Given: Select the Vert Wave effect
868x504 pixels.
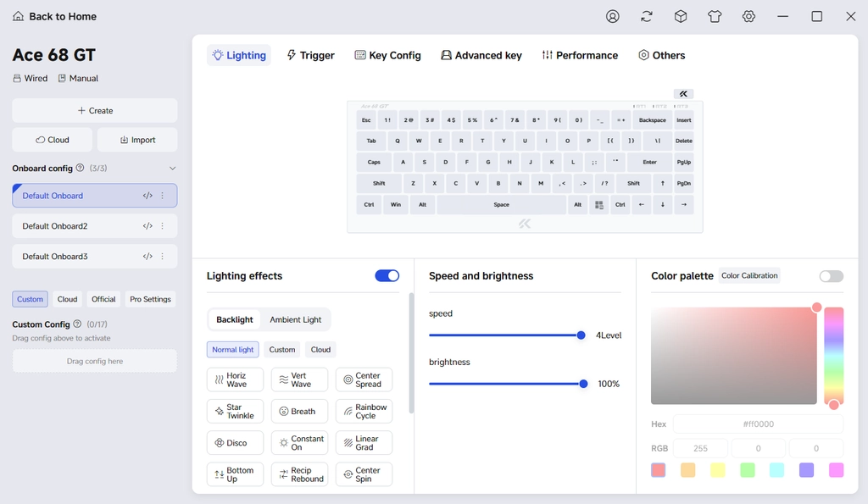Looking at the screenshot, I should 299,379.
